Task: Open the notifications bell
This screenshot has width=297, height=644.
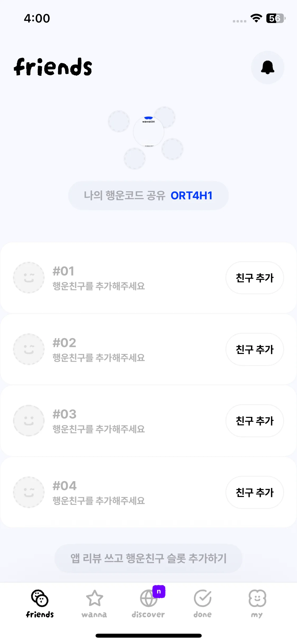Action: coord(267,67)
